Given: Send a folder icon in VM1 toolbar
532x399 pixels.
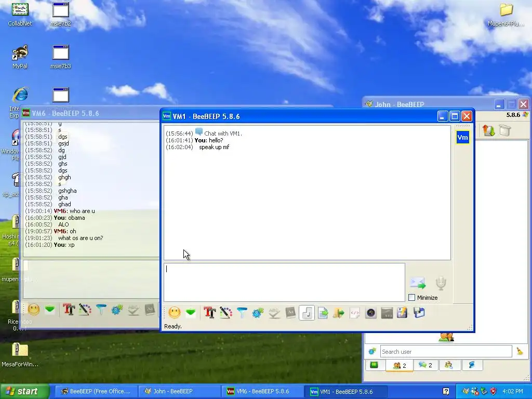Looking at the screenshot, I should [339, 312].
